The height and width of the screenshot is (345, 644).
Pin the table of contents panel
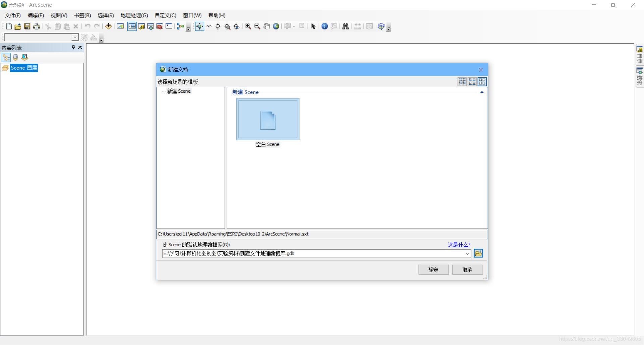click(73, 47)
